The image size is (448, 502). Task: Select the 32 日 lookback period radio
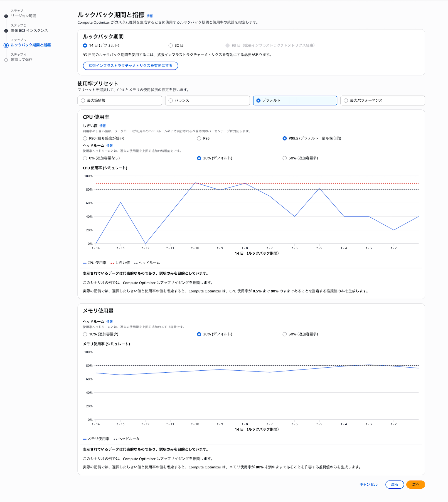pos(171,45)
